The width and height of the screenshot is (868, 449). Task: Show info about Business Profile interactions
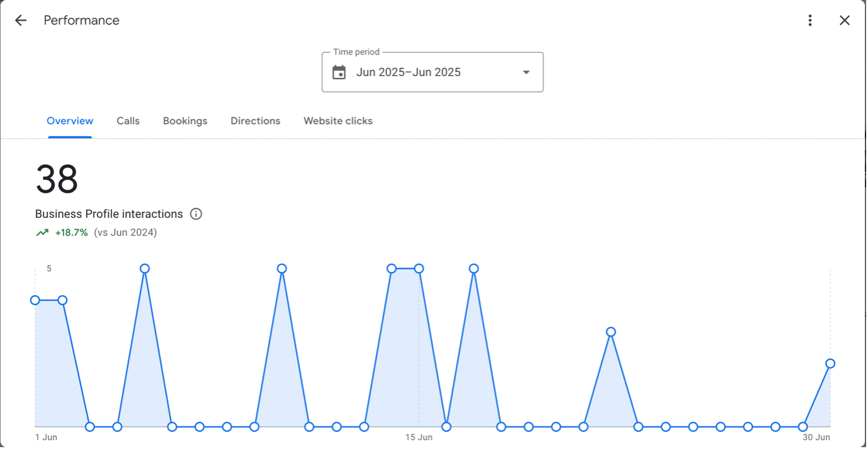pos(196,214)
